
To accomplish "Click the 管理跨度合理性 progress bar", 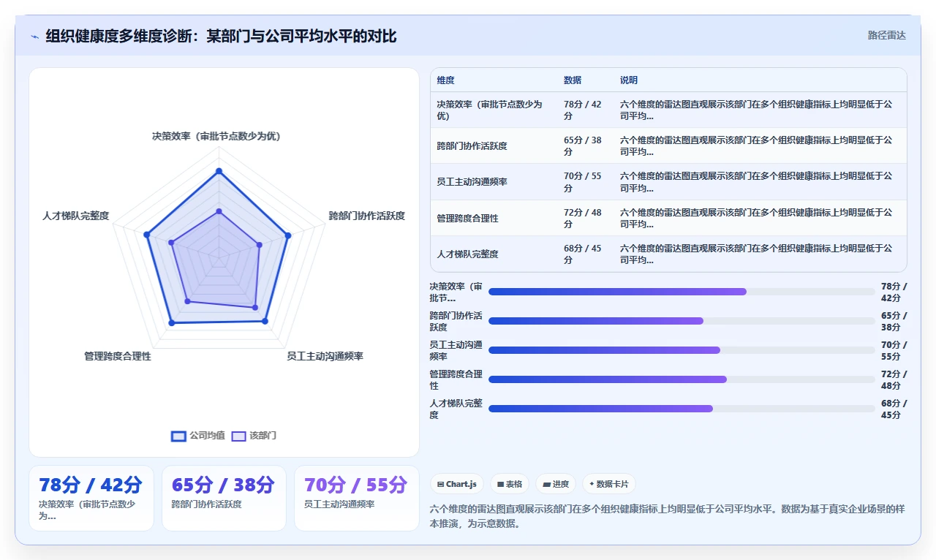I will pyautogui.click(x=682, y=379).
